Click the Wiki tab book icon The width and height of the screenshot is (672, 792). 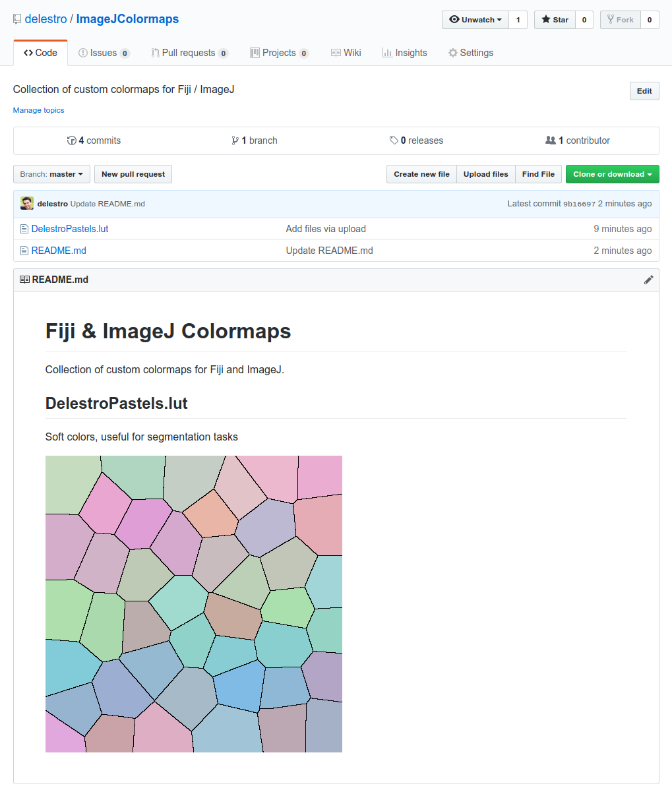(x=336, y=53)
